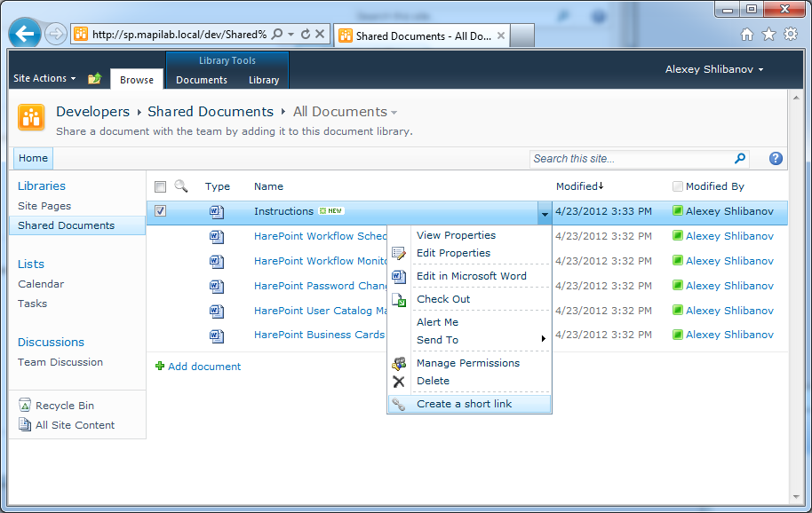This screenshot has width=812, height=513.
Task: Switch to the Library ribbon tab
Action: 264,80
